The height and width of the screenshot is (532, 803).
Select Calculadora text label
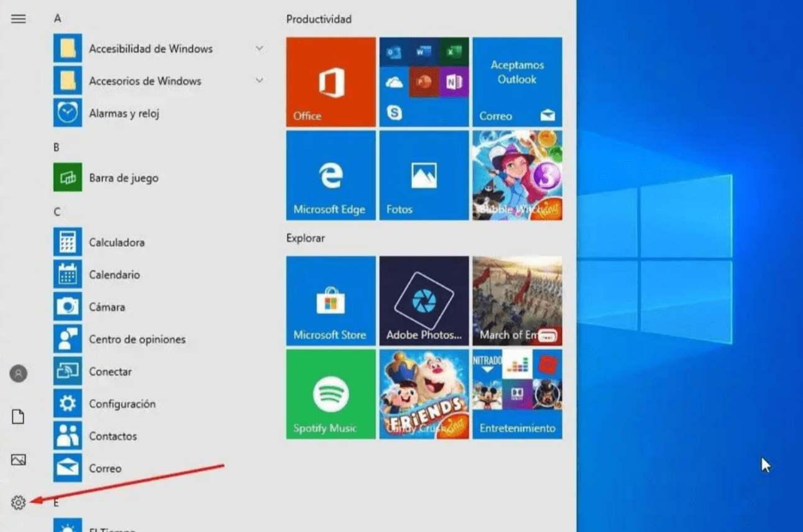(x=117, y=242)
